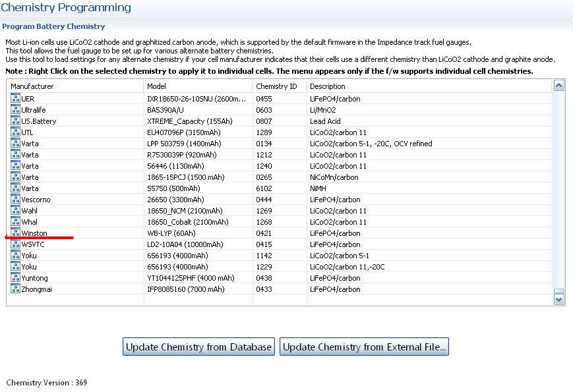The height and width of the screenshot is (392, 573).
Task: Click the scrollbar up arrow
Action: coord(559,86)
